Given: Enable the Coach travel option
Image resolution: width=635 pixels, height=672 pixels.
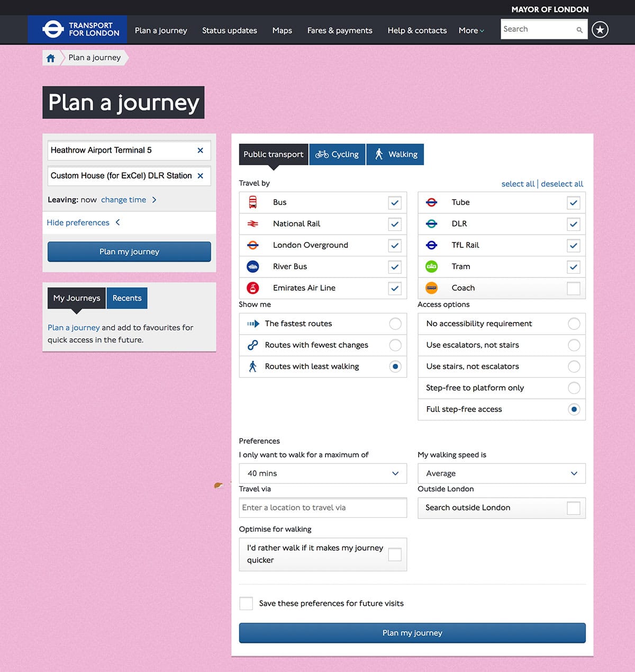Looking at the screenshot, I should pyautogui.click(x=574, y=288).
